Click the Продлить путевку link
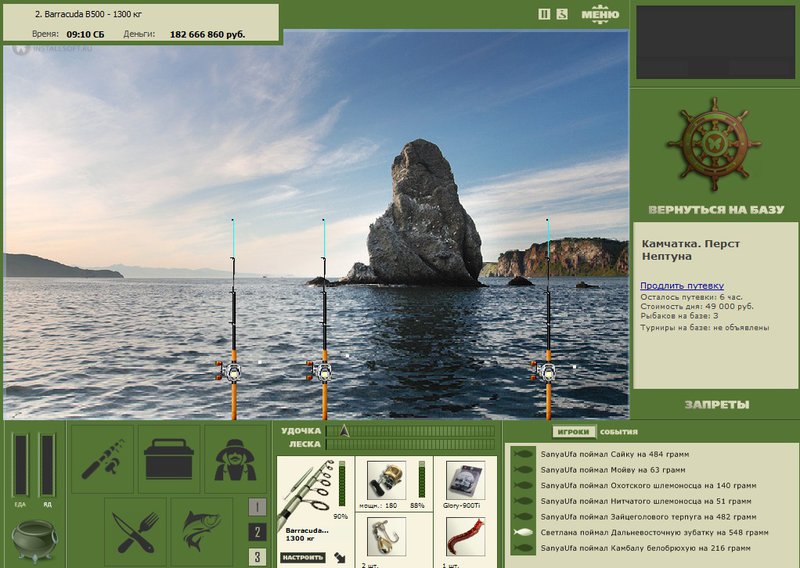 pos(682,286)
